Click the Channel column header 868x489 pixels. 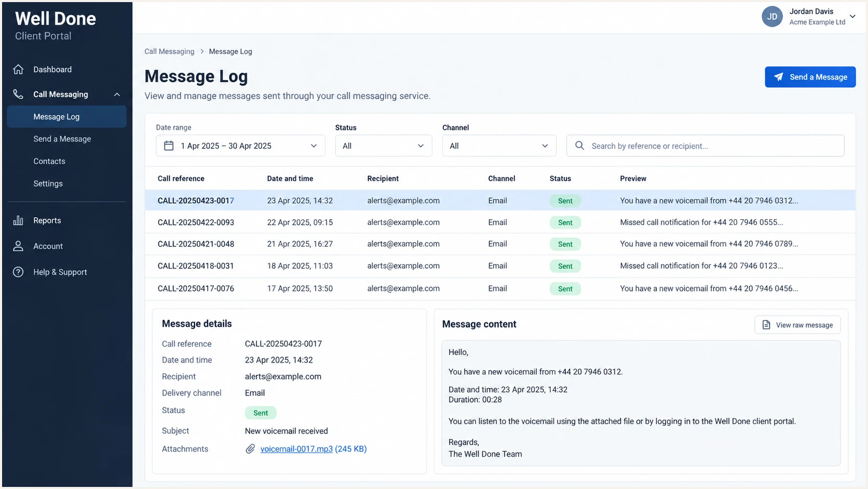[x=501, y=178]
